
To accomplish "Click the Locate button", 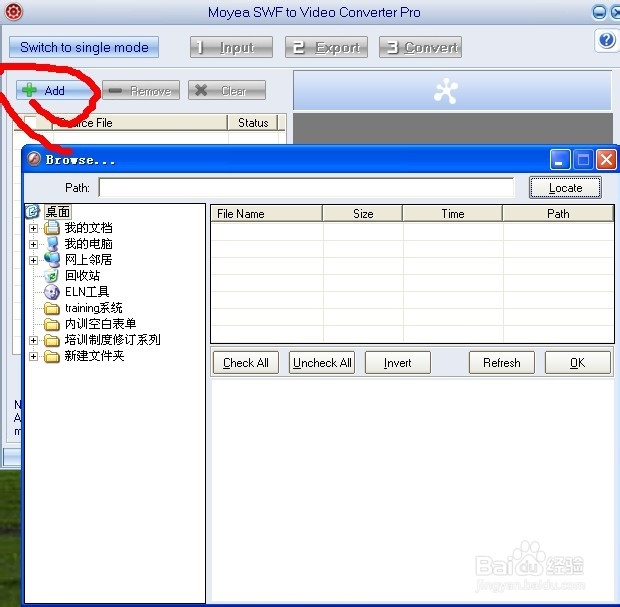I will pos(565,188).
